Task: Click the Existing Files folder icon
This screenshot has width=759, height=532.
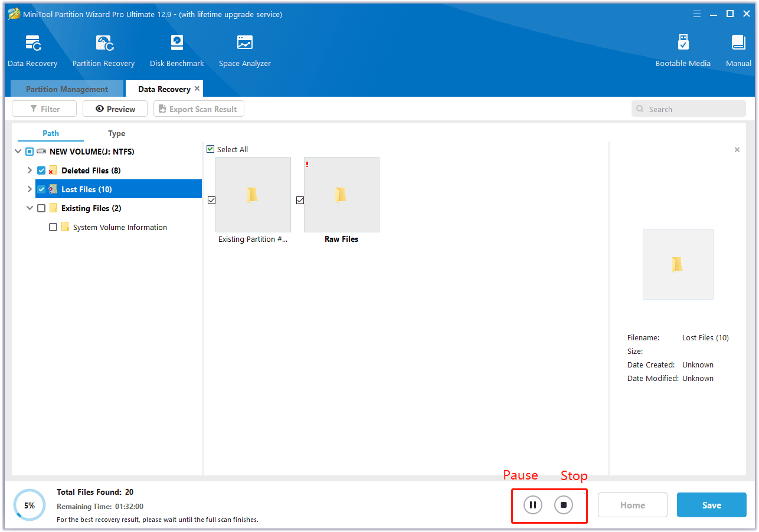Action: pos(53,208)
